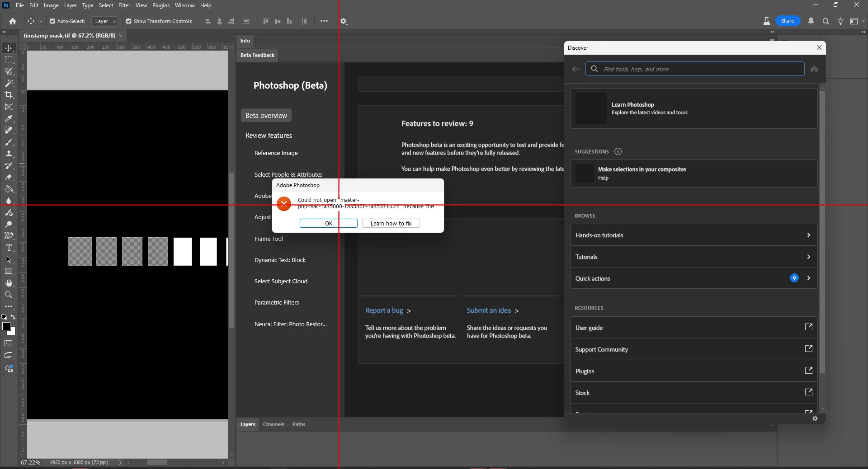
Task: Select the Paint Bucket tool
Action: tap(9, 189)
